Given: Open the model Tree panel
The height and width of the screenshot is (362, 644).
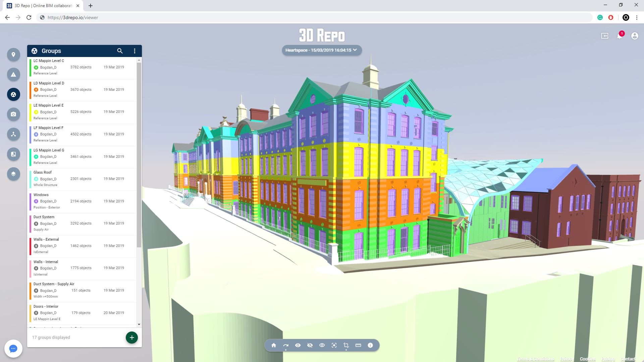Looking at the screenshot, I should (13, 134).
